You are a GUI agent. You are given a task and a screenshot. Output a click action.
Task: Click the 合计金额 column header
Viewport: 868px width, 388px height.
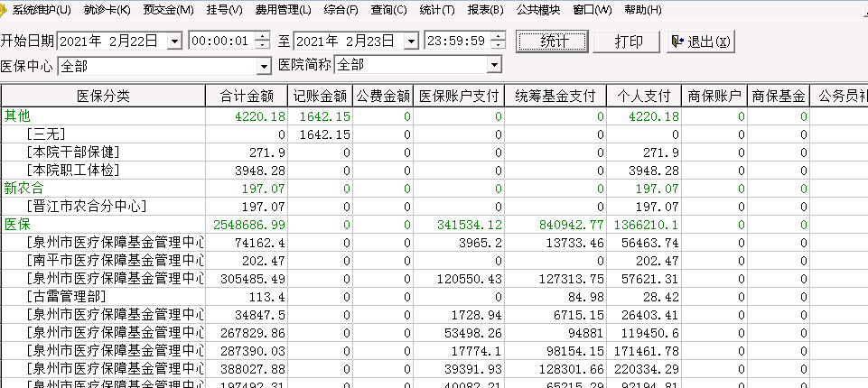pyautogui.click(x=247, y=97)
